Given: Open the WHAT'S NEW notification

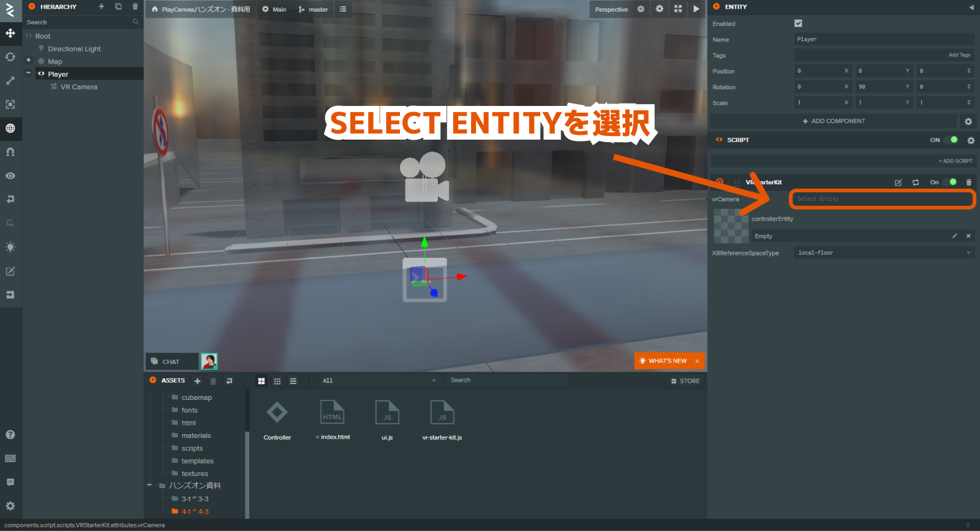Looking at the screenshot, I should tap(663, 361).
